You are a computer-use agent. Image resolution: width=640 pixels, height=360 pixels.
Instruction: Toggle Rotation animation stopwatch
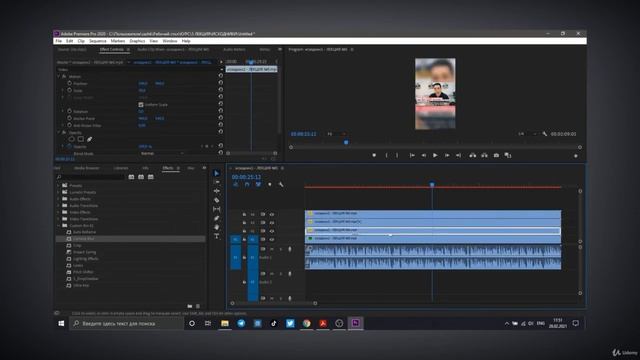(x=69, y=111)
